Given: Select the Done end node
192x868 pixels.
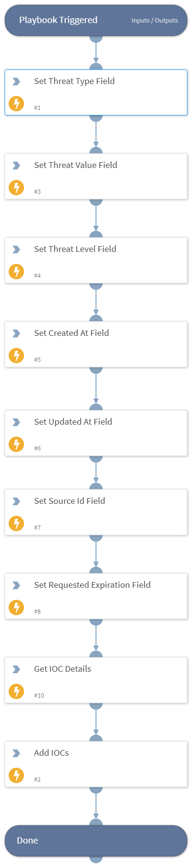Looking at the screenshot, I should click(96, 841).
